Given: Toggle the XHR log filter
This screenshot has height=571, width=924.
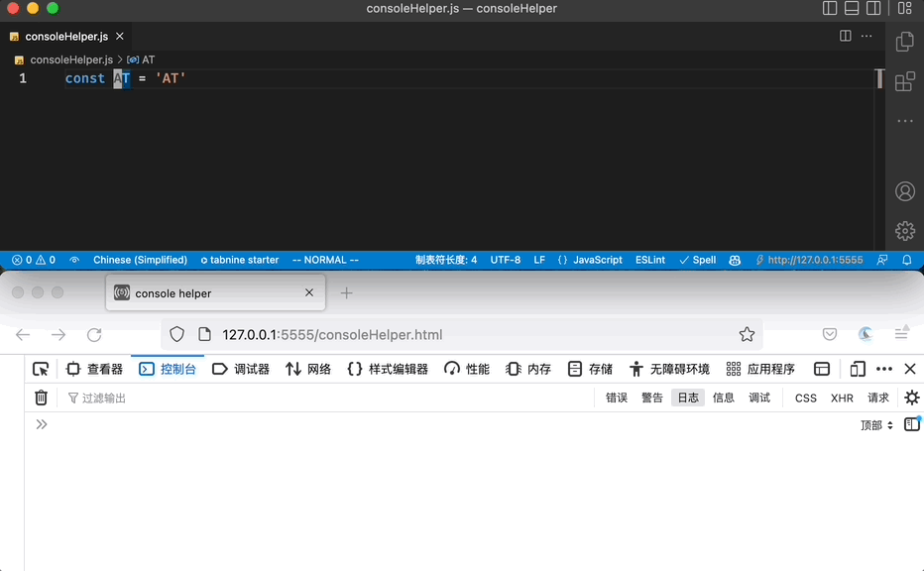Looking at the screenshot, I should (842, 398).
